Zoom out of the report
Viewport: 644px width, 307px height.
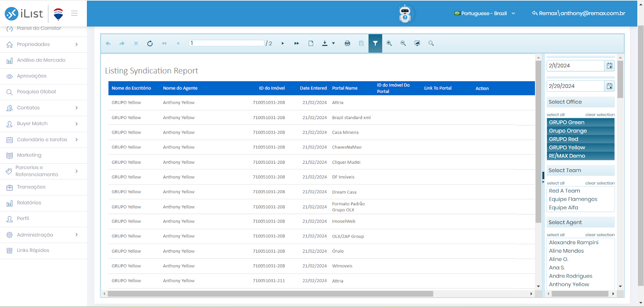[x=403, y=43]
